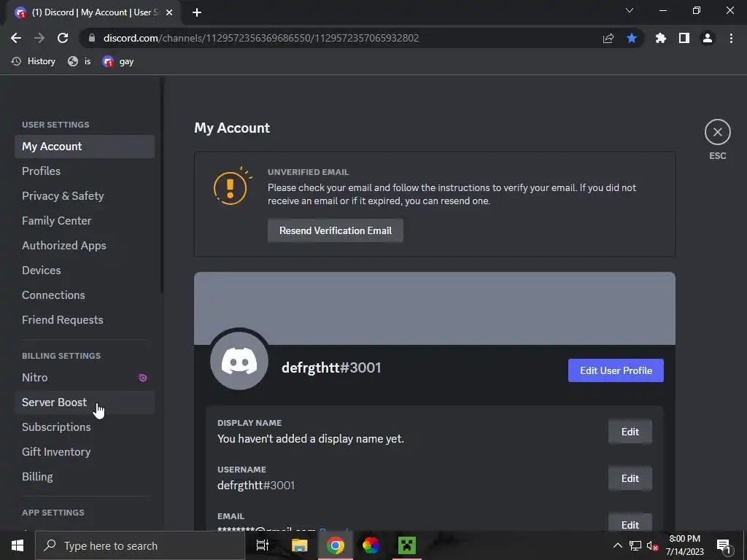Click 'You haven't added a display name yet.'
This screenshot has width=747, height=560.
(x=311, y=438)
